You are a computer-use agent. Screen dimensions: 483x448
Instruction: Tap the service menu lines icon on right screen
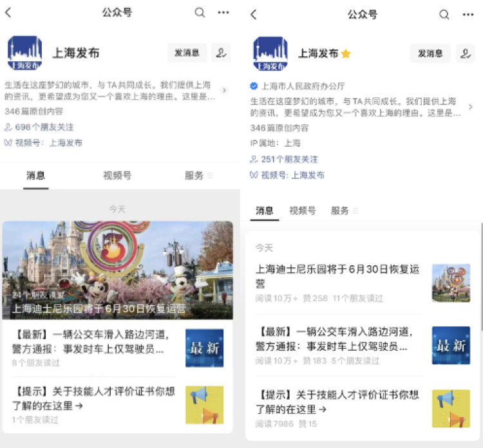pyautogui.click(x=355, y=210)
